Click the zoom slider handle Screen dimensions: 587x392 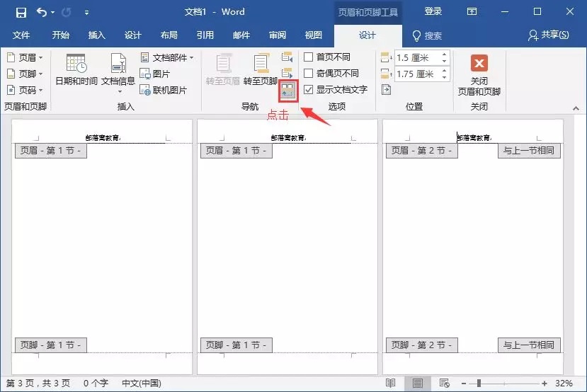(479, 383)
